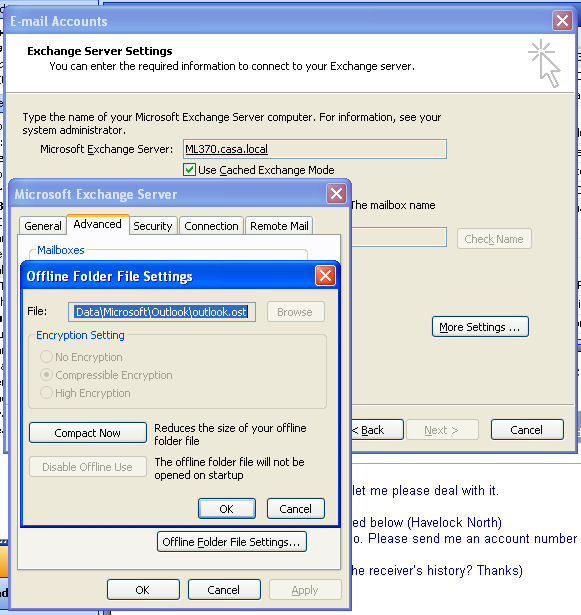Screen dimensions: 581x615
Task: Switch to the General tab
Action: 43,226
